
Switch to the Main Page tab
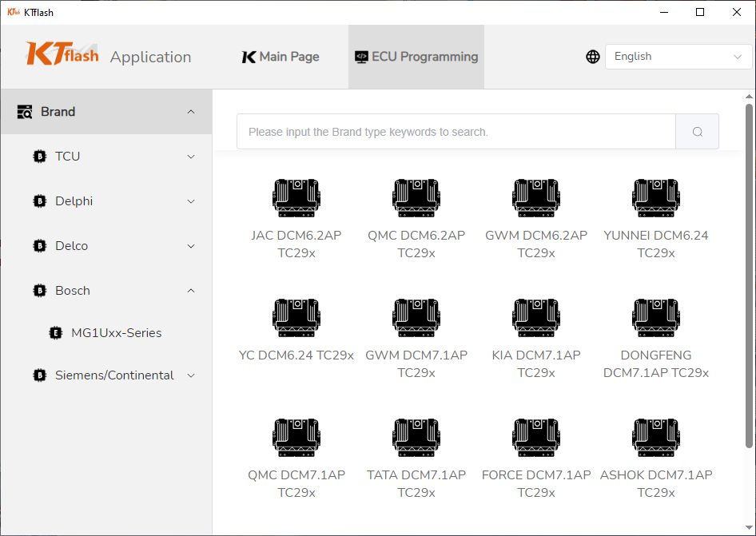281,57
